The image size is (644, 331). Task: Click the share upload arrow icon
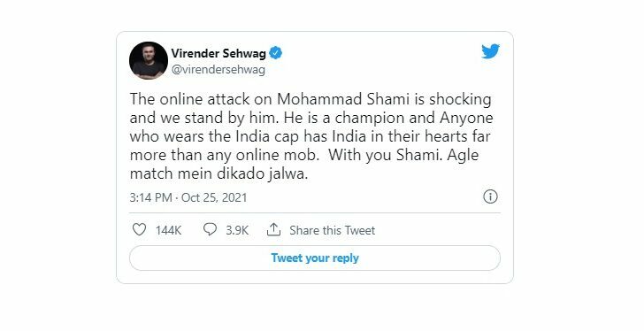(273, 229)
